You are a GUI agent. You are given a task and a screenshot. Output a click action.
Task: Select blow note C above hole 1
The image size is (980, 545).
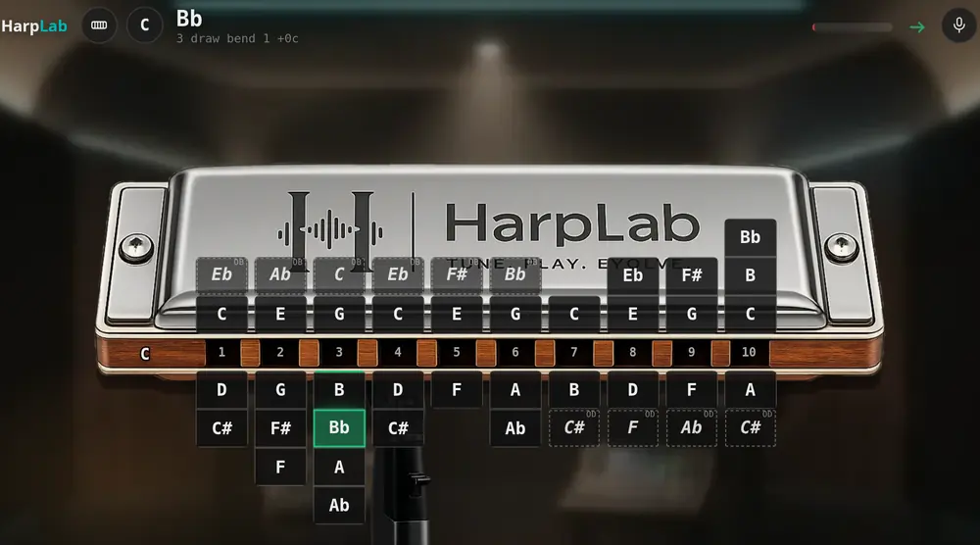pyautogui.click(x=221, y=314)
